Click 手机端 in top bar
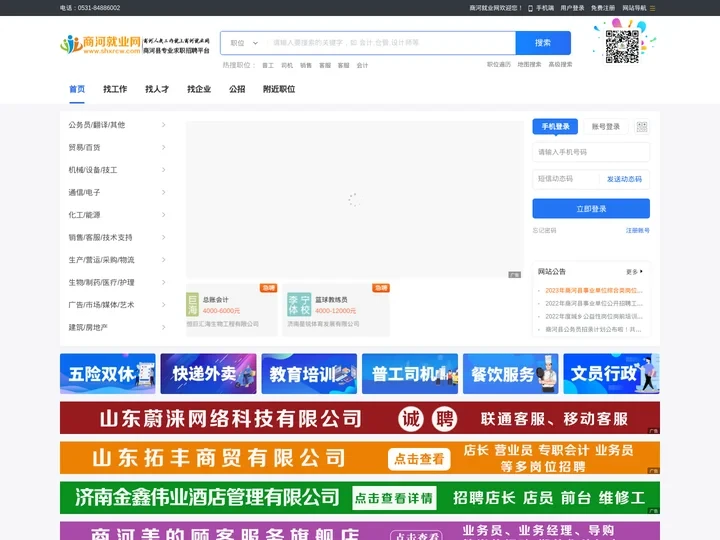 coord(545,8)
